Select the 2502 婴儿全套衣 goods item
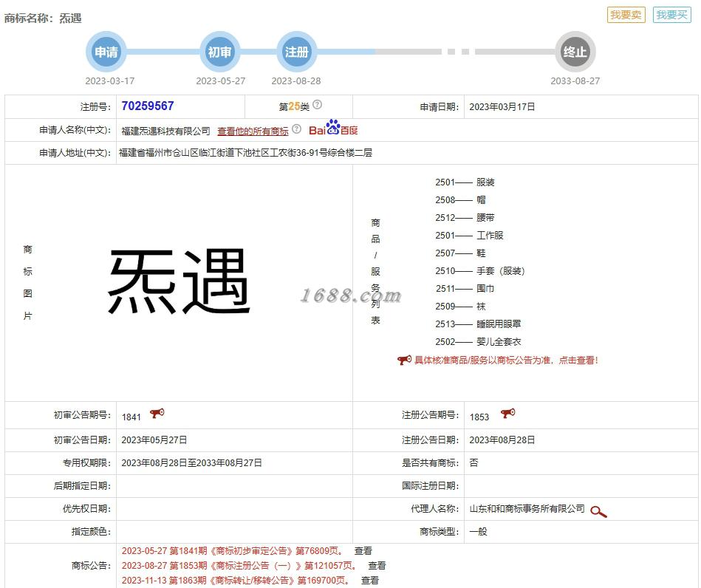701x588 pixels. pyautogui.click(x=479, y=341)
